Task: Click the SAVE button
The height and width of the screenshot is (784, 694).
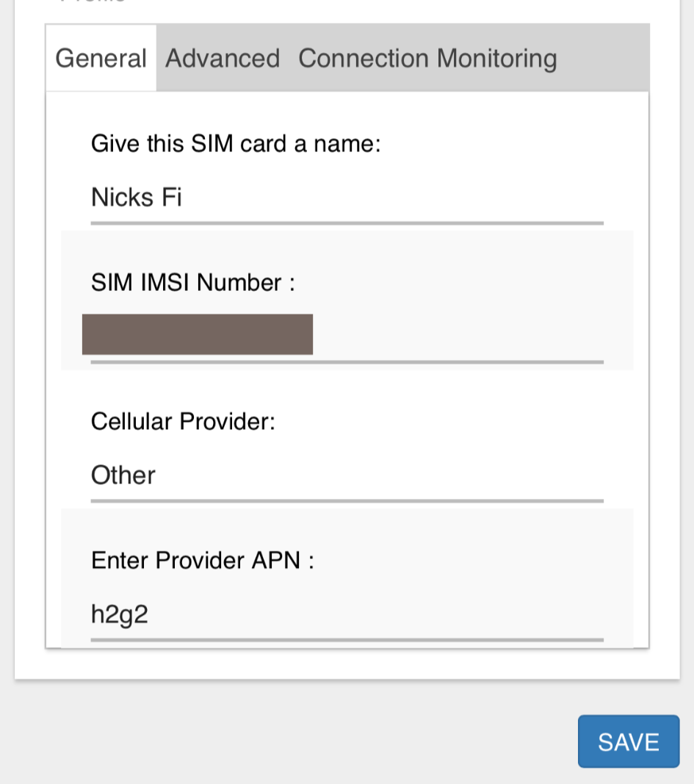Action: (x=628, y=741)
